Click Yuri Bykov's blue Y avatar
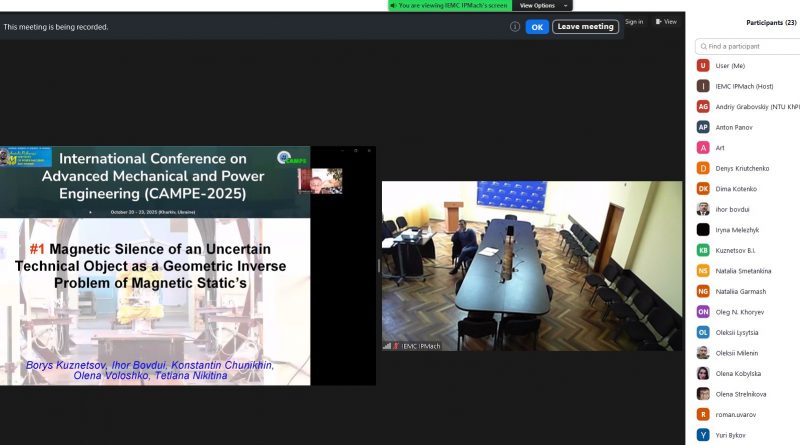 [703, 434]
